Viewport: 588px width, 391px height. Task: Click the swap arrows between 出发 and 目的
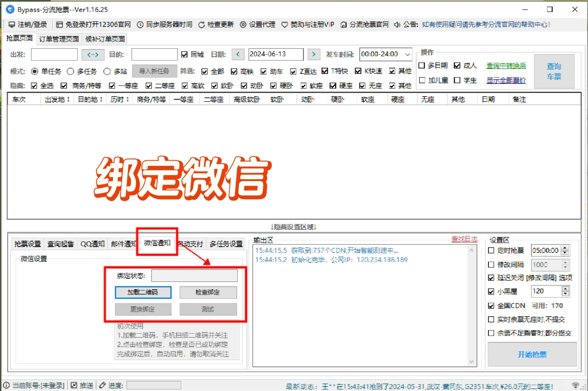[93, 54]
